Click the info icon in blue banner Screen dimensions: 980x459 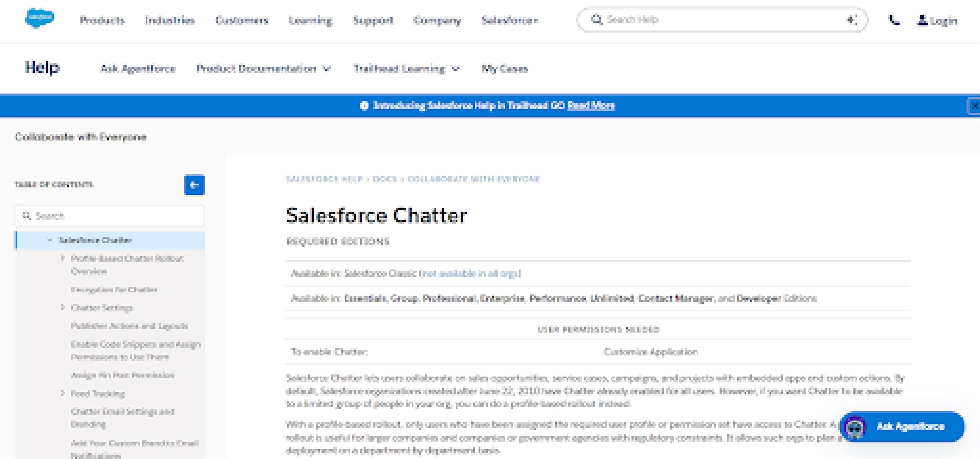[364, 106]
